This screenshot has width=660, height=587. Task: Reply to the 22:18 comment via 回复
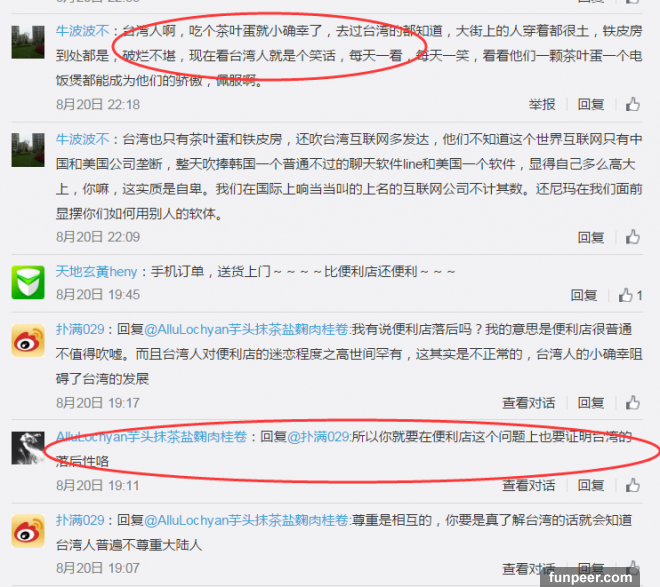(591, 104)
